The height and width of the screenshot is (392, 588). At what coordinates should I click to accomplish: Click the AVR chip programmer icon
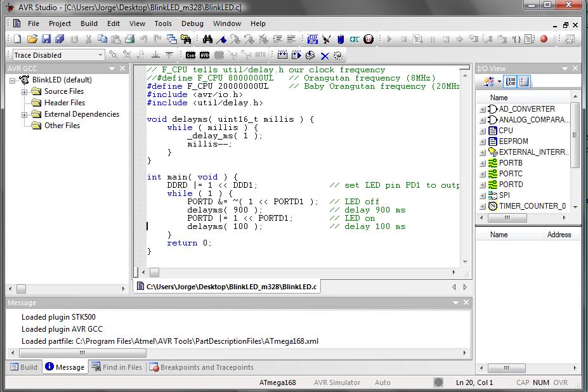coord(205,55)
